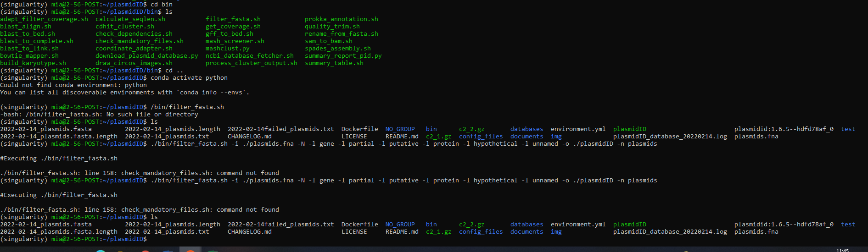Click get_coverage.sh file name

pyautogui.click(x=233, y=27)
